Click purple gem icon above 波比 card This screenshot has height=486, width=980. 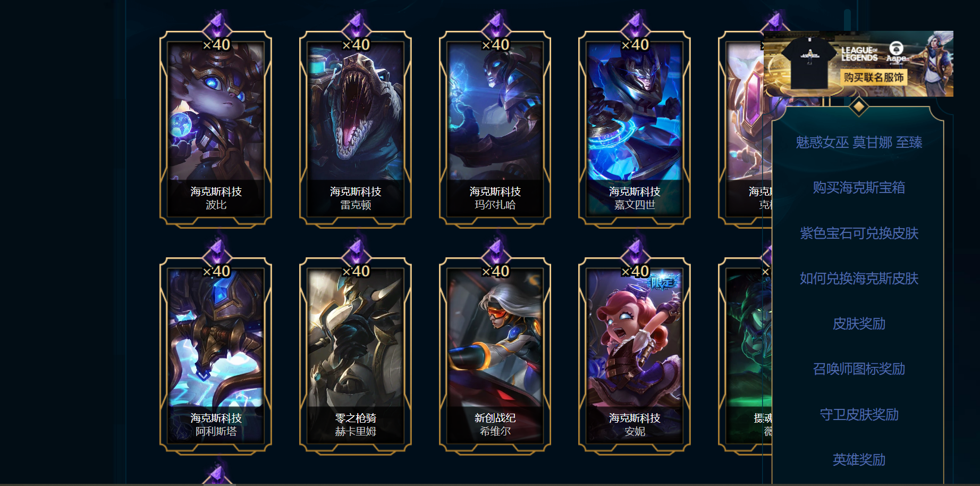pyautogui.click(x=217, y=25)
